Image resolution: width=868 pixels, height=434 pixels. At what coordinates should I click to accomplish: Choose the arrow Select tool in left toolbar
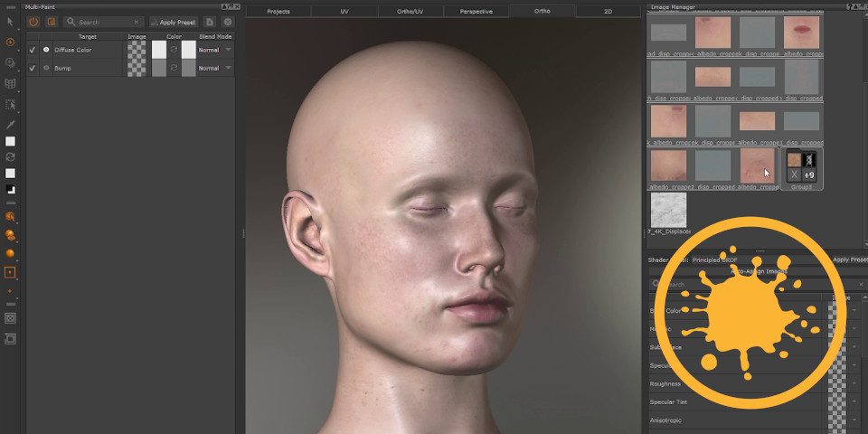(x=10, y=22)
